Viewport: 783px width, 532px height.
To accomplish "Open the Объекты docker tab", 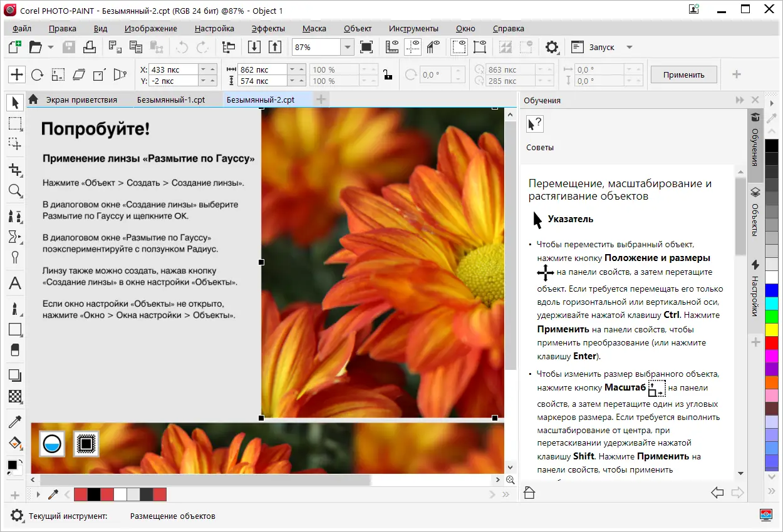I will (x=755, y=213).
